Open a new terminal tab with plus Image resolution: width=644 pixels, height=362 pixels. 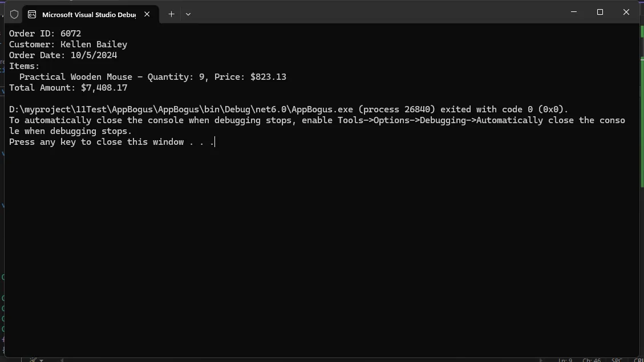[171, 14]
